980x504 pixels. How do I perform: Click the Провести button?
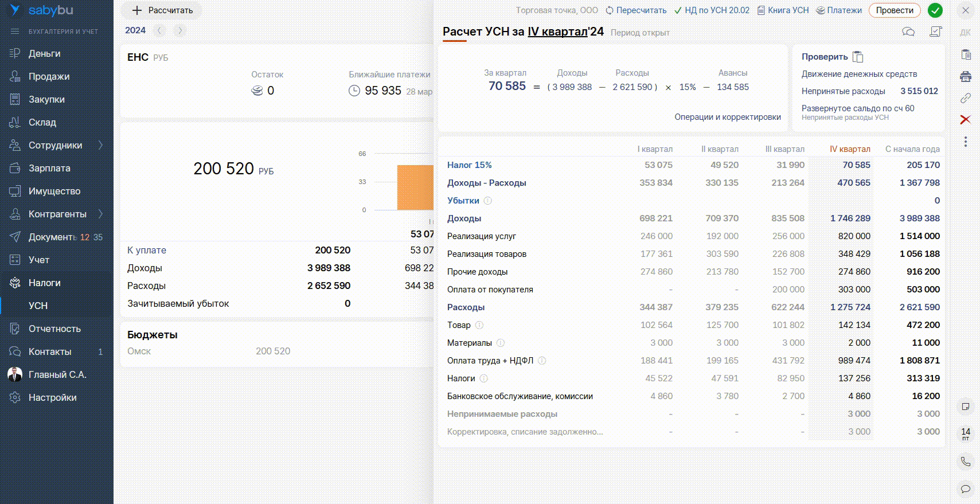[x=895, y=10]
